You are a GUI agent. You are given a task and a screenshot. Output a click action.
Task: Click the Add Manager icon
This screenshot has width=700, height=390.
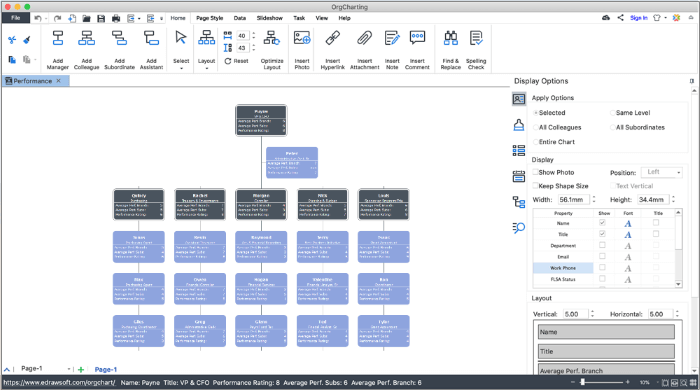point(58,38)
